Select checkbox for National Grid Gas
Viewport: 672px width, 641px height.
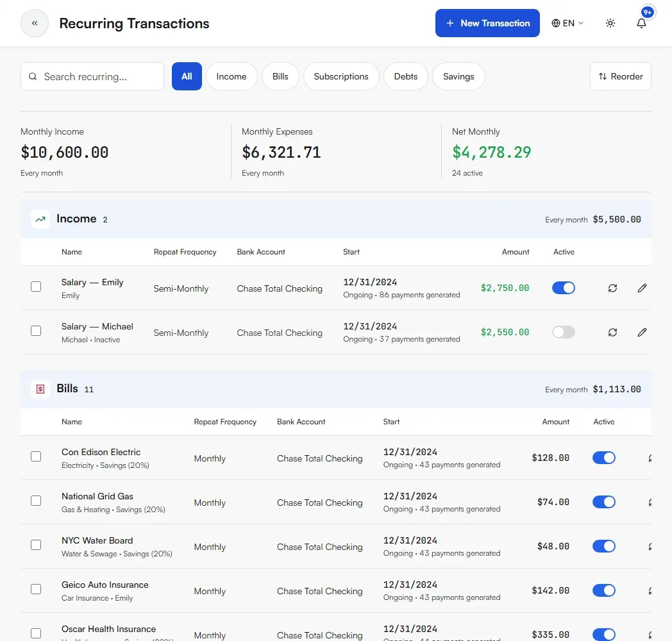coord(36,501)
